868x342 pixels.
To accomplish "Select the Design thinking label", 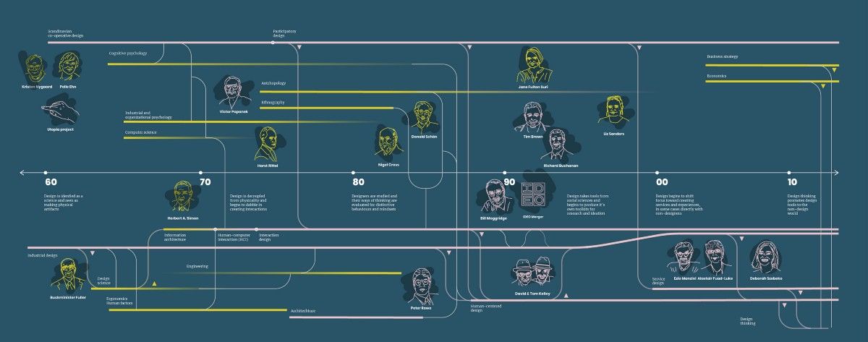I will (747, 321).
